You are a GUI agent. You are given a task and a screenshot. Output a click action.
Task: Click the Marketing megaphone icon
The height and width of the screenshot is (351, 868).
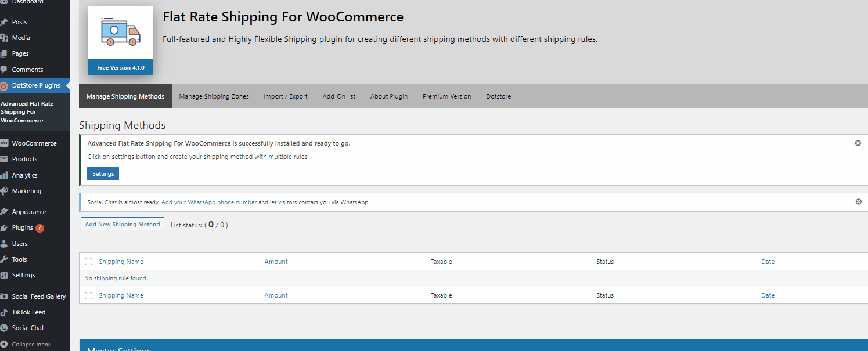(x=4, y=191)
